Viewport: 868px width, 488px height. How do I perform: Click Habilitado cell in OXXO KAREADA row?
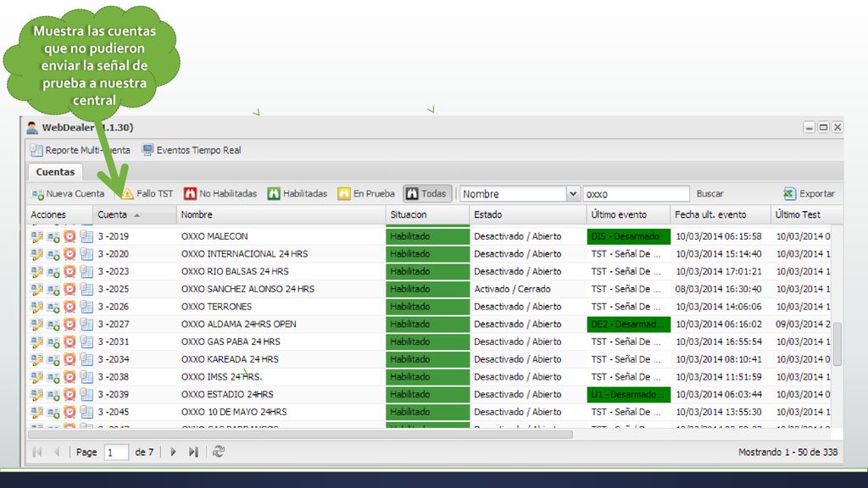tap(427, 359)
